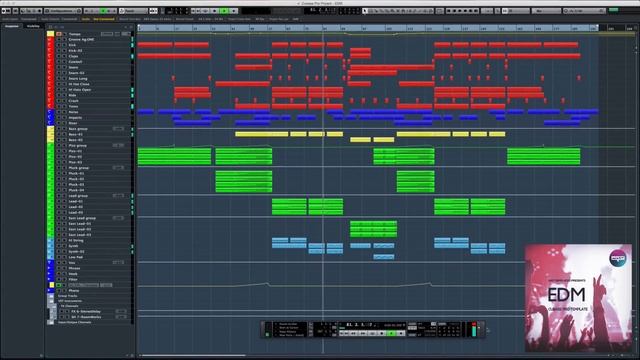640x360 pixels.
Task: Solo the Snare track
Action: click(x=64, y=67)
